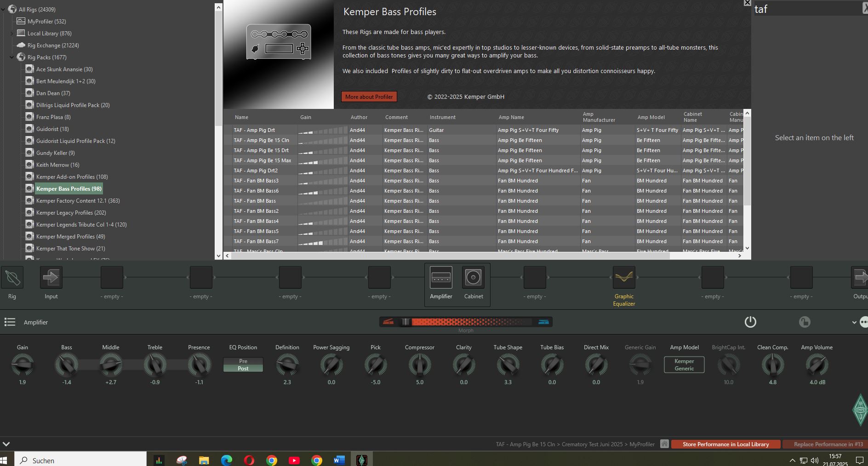
Task: Open Word from taskbar
Action: pos(339,460)
